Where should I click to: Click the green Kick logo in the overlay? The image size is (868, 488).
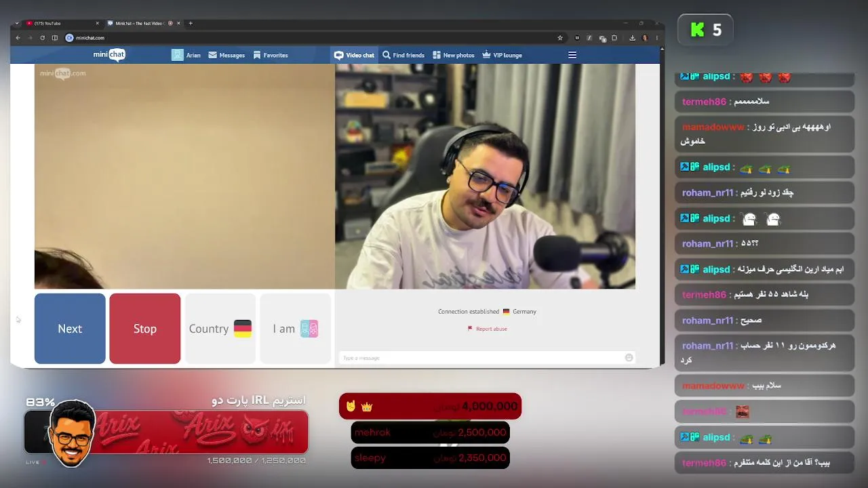pos(698,30)
